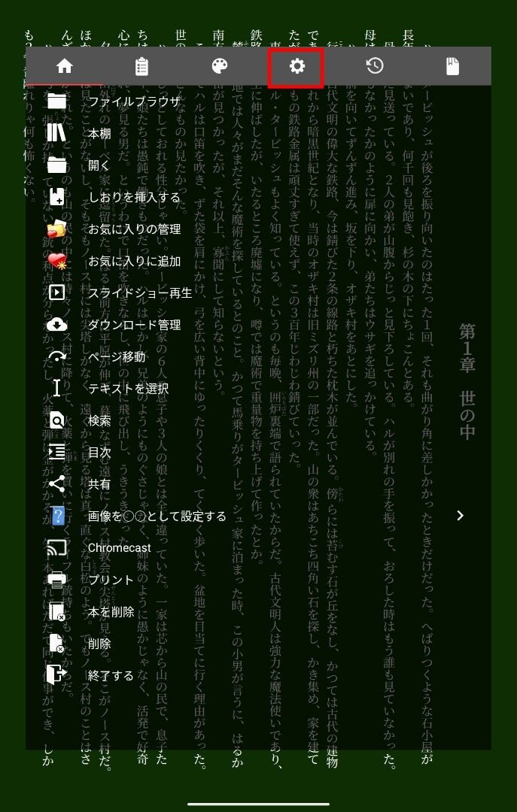Choose テキストを選択 menu entry

click(128, 389)
